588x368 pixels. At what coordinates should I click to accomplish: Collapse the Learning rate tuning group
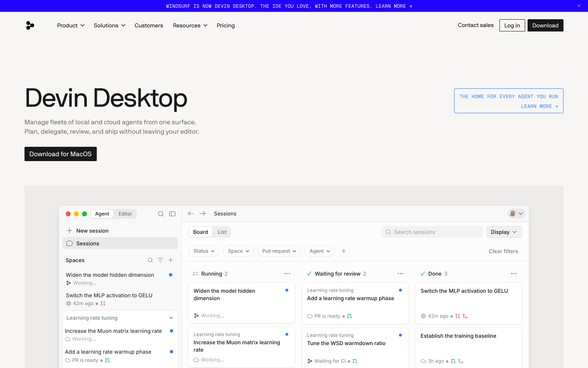tap(171, 318)
